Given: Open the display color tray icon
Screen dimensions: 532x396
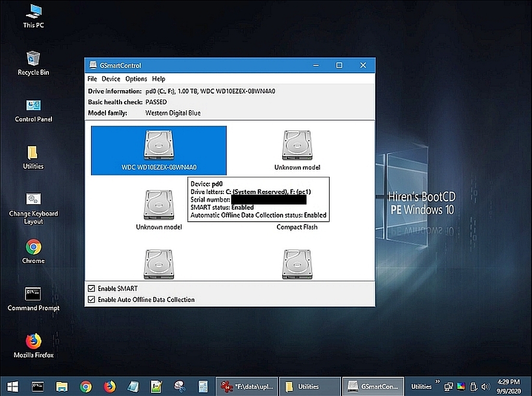Looking at the screenshot, I should point(461,387).
